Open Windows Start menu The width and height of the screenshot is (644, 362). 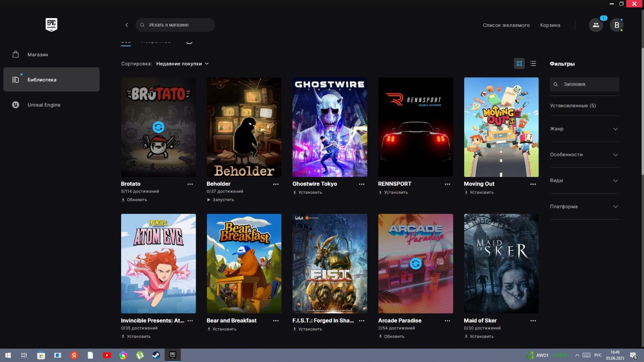(x=8, y=355)
